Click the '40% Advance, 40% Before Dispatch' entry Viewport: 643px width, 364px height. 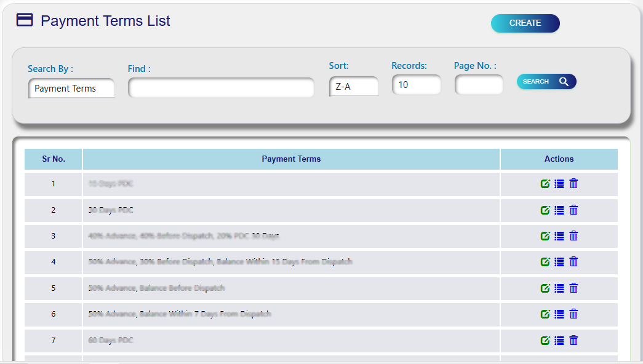184,235
